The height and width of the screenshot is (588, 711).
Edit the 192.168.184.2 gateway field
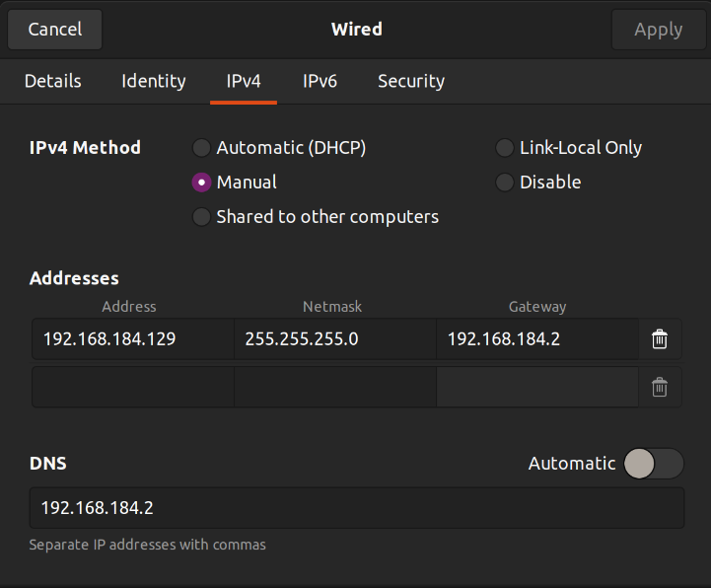[x=537, y=339]
